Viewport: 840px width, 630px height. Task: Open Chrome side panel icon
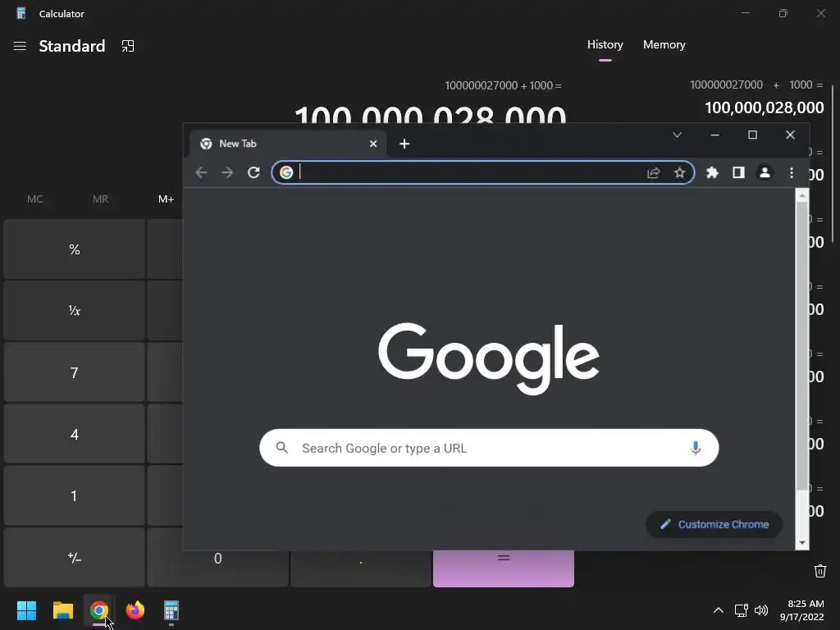(738, 172)
